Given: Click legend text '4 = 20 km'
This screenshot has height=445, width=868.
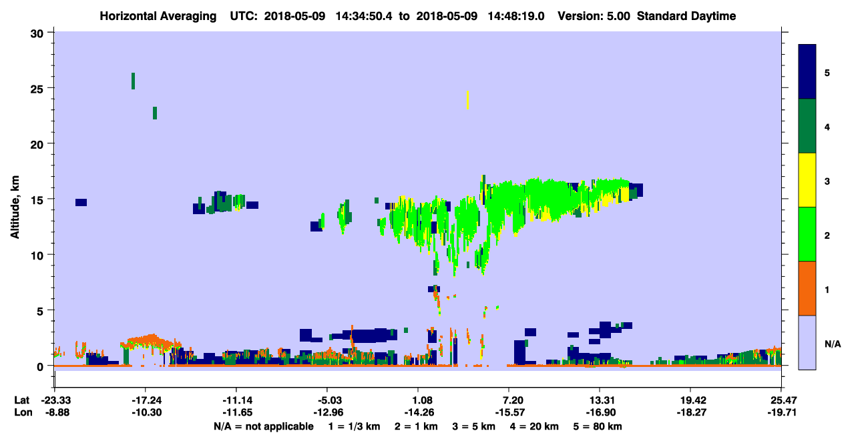Looking at the screenshot, I should tap(535, 426).
